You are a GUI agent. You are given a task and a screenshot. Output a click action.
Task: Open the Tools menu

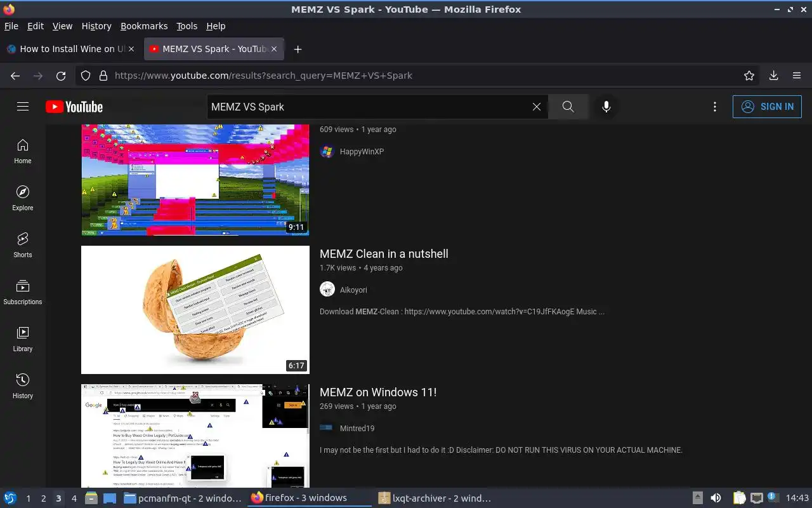click(187, 26)
